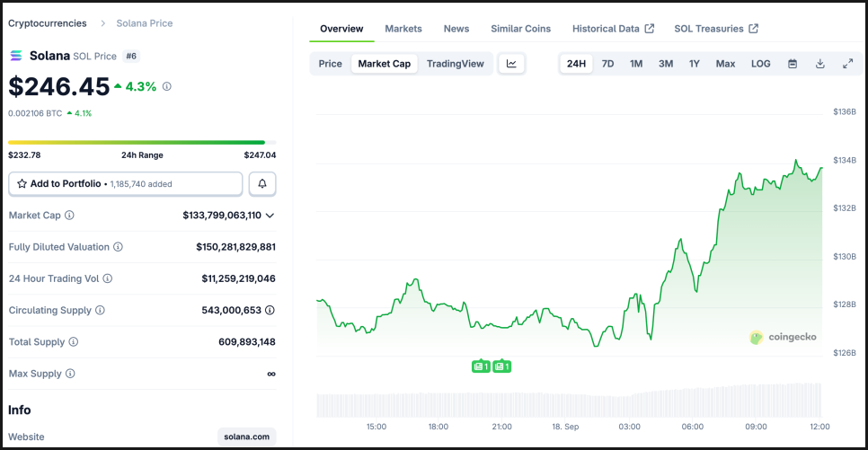Open Fully Diluted Valuation info icon

[118, 247]
